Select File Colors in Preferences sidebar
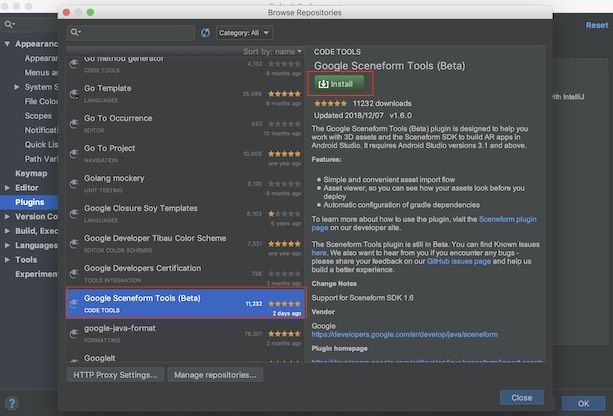 click(x=41, y=101)
